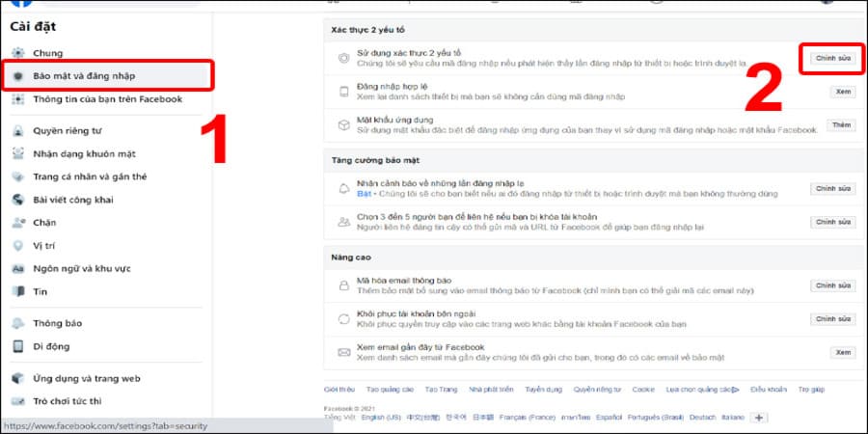The width and height of the screenshot is (868, 434).
Task: Click the Nhận dạng khuôn mặt icon
Action: [18, 154]
